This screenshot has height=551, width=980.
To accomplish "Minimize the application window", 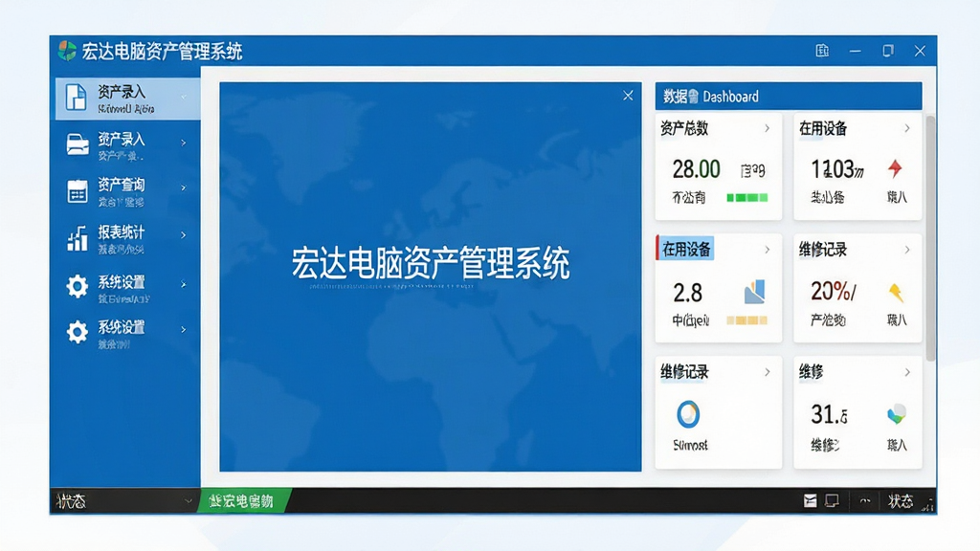I will 855,51.
